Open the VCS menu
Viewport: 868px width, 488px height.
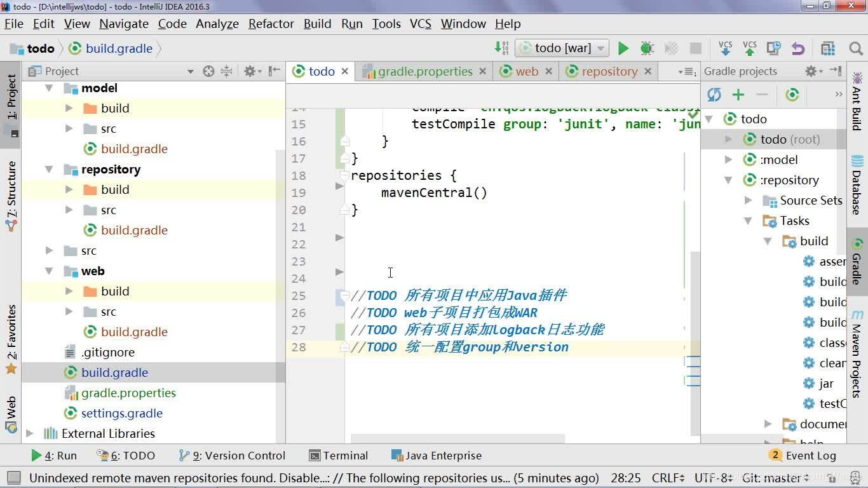pyautogui.click(x=421, y=24)
